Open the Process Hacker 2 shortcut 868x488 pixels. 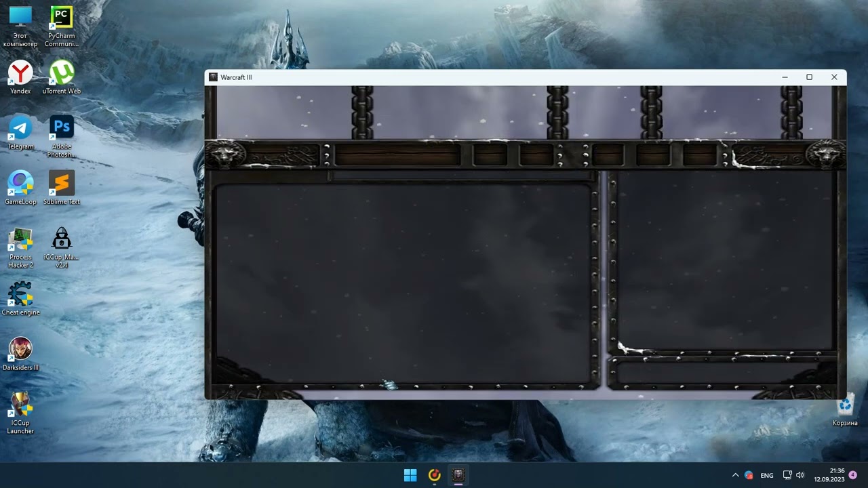[x=20, y=248]
